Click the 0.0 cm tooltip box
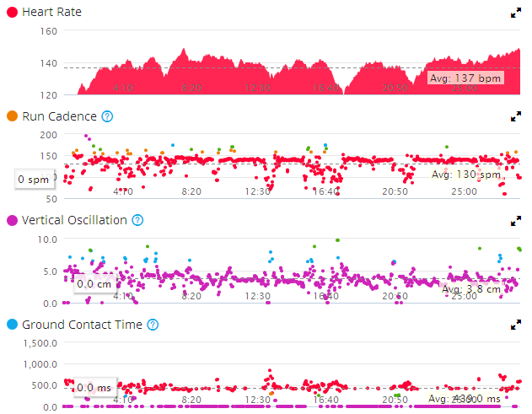The height and width of the screenshot is (414, 532). pos(94,283)
